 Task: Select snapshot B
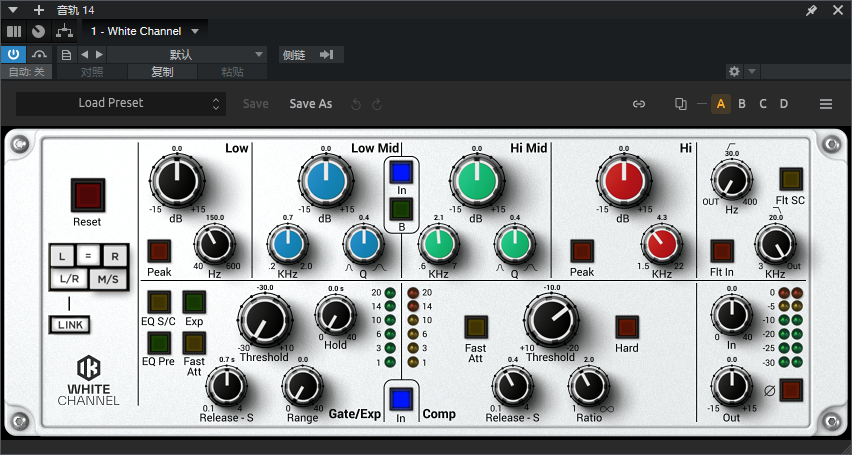(742, 104)
